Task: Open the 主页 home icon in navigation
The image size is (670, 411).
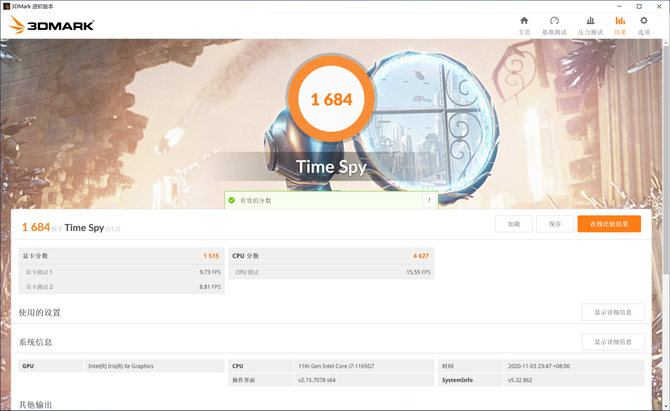Action: click(524, 21)
